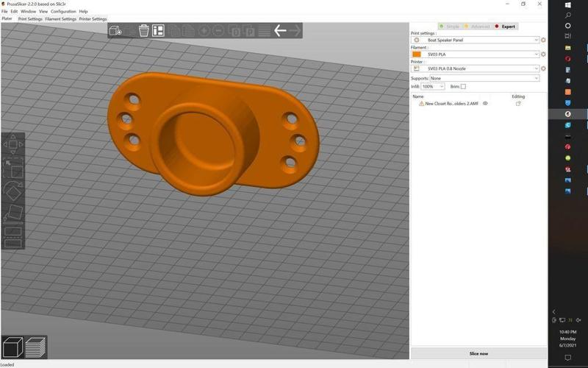The height and width of the screenshot is (368, 588).
Task: Open Printer settings gear icon
Action: pyautogui.click(x=543, y=68)
